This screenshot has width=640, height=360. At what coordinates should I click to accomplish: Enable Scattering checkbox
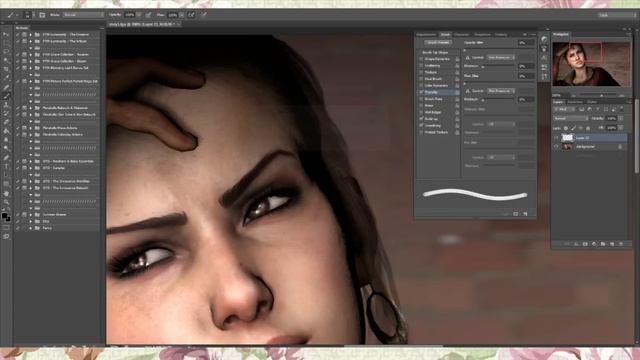point(421,66)
